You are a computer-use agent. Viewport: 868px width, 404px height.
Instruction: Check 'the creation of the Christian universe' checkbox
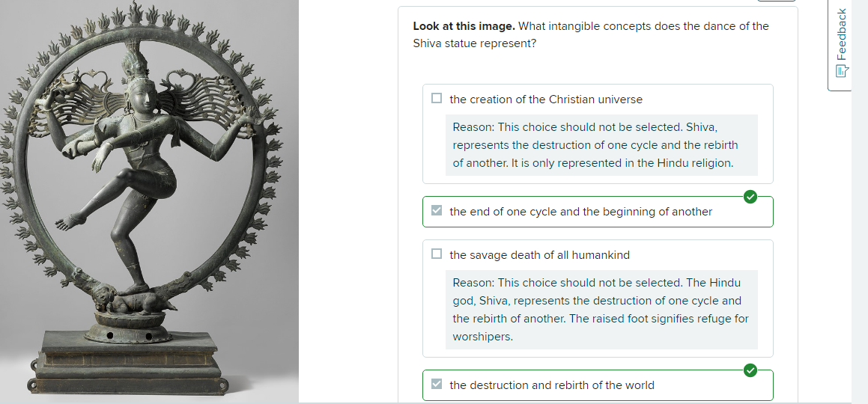(437, 99)
